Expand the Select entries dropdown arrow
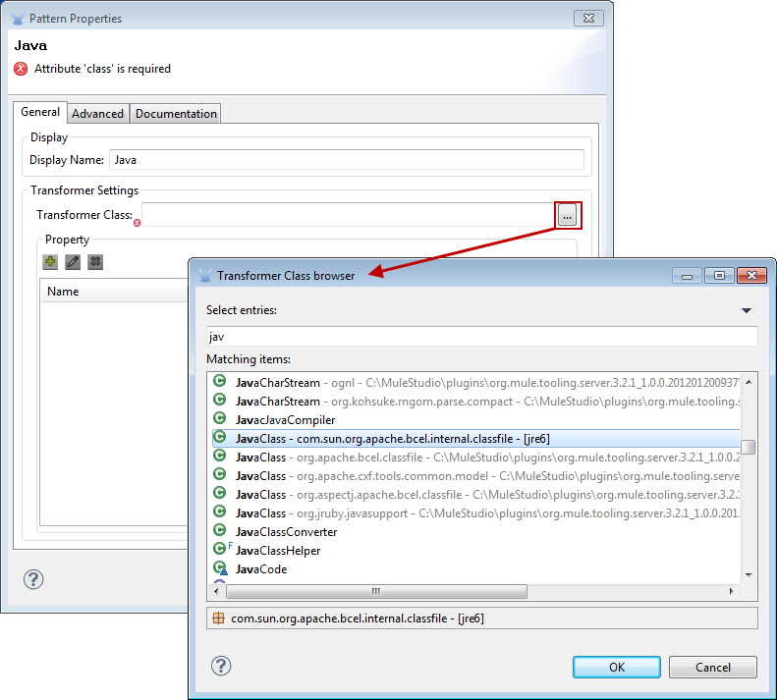777x700 pixels. (747, 310)
